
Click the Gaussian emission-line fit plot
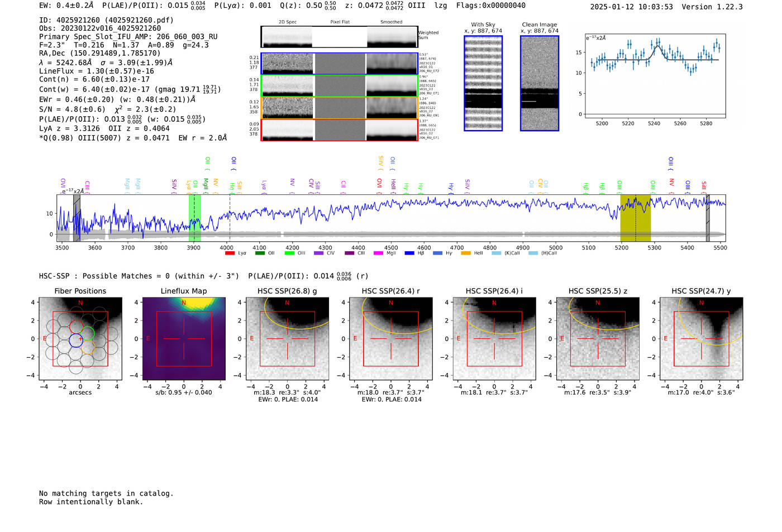click(655, 75)
